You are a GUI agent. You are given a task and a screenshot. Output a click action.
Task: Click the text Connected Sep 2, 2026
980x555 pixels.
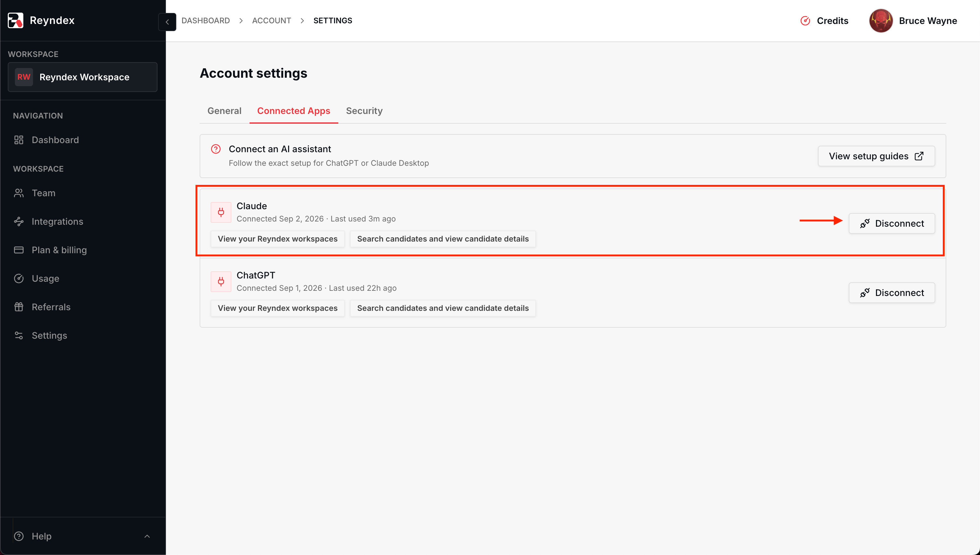[x=280, y=219]
